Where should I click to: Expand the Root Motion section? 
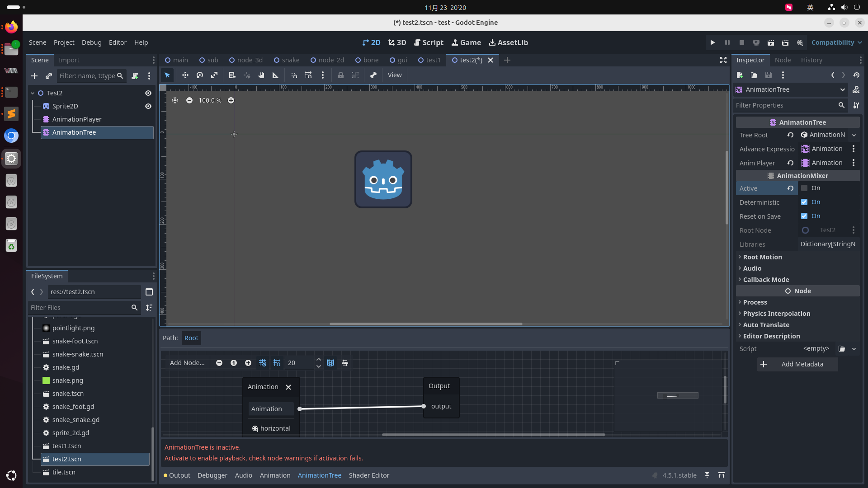762,257
